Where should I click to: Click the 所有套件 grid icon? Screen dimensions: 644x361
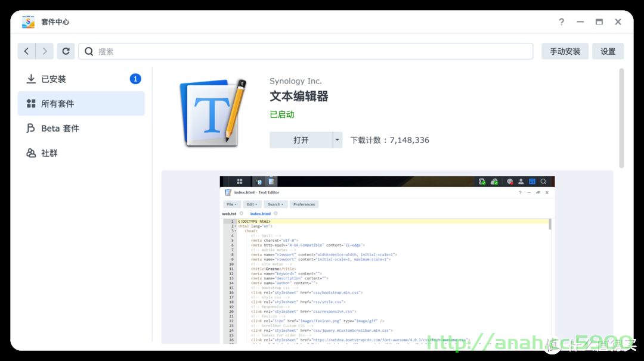[31, 104]
